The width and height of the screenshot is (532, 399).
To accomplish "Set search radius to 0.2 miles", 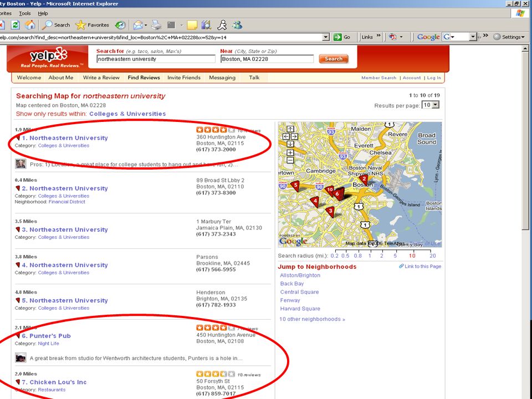I will click(x=335, y=256).
